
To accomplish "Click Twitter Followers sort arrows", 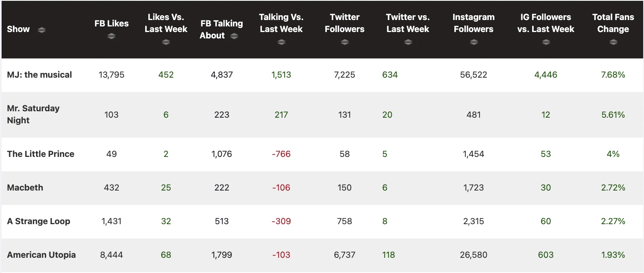I will point(344,42).
